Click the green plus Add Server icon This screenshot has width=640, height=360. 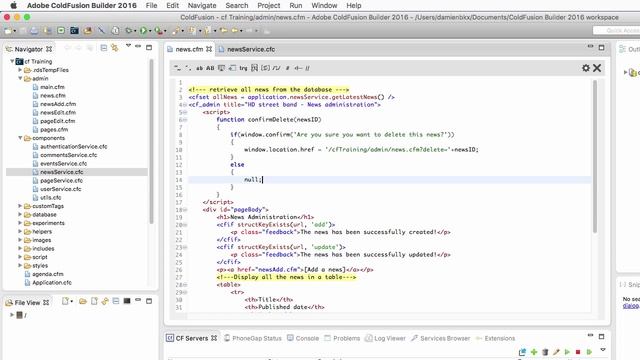[534, 352]
